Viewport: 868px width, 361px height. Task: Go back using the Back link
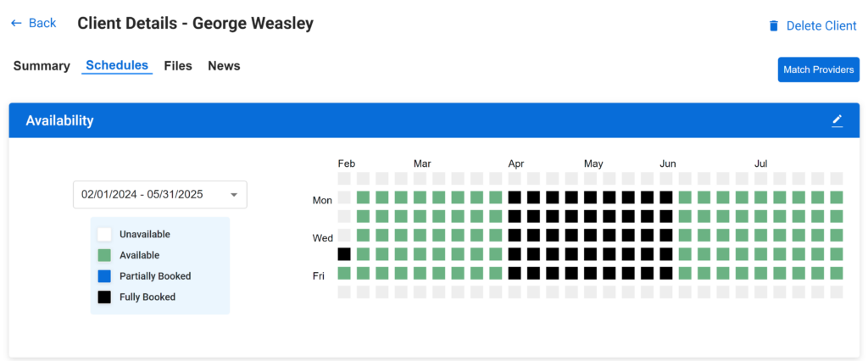[42, 23]
